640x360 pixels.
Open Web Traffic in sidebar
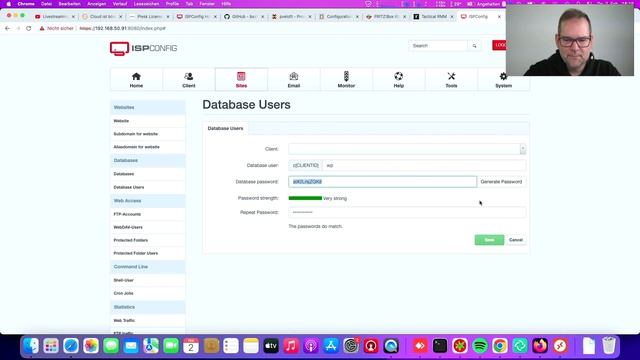point(124,321)
